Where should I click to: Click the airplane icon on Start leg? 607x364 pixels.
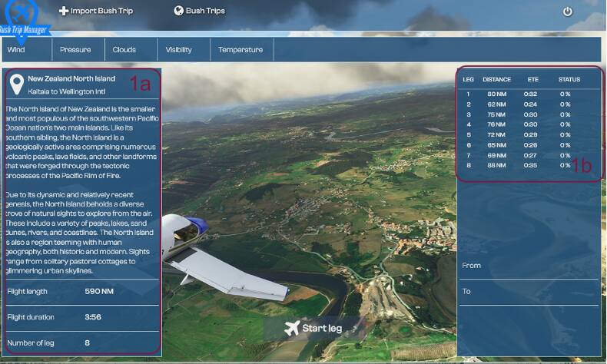292,329
